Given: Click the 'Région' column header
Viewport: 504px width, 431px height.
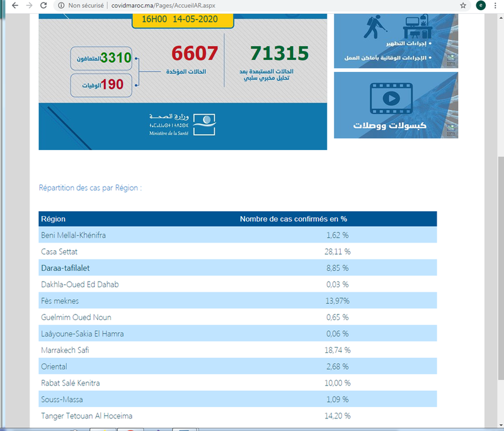Looking at the screenshot, I should pos(54,219).
